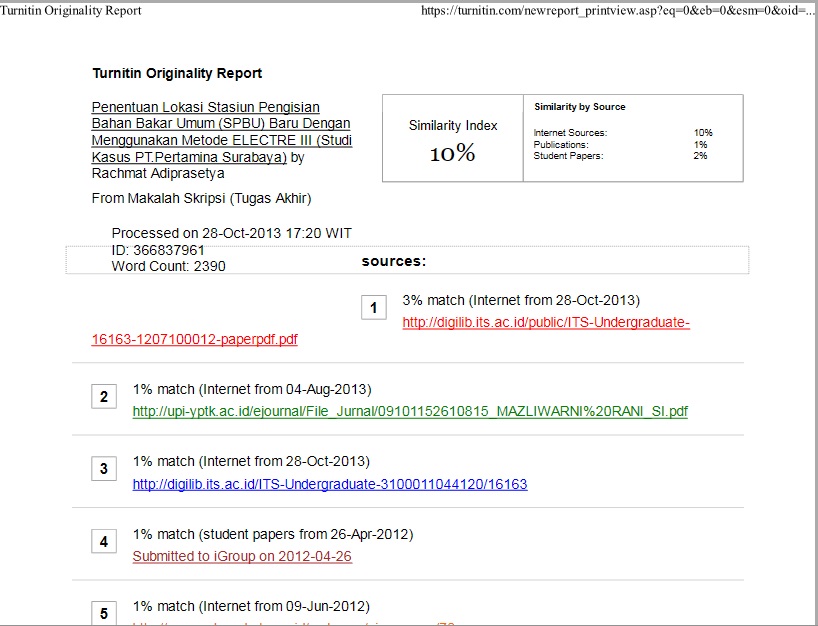The height and width of the screenshot is (626, 818).
Task: Click the 'Word Count: 2390' text
Action: coord(168,266)
